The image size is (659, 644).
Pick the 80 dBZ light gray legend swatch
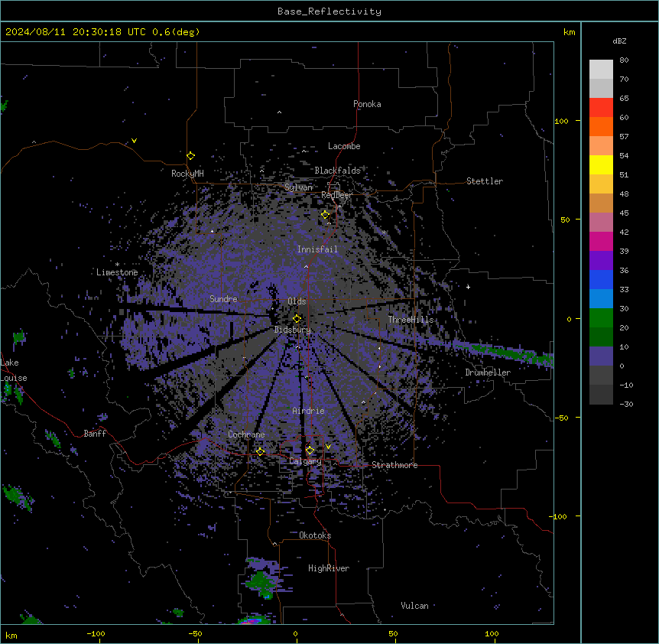pyautogui.click(x=601, y=70)
